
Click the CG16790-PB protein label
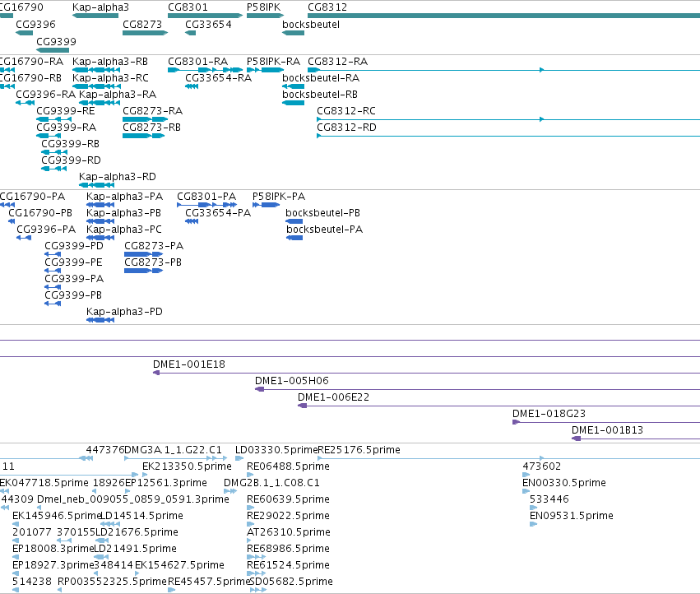[40, 213]
